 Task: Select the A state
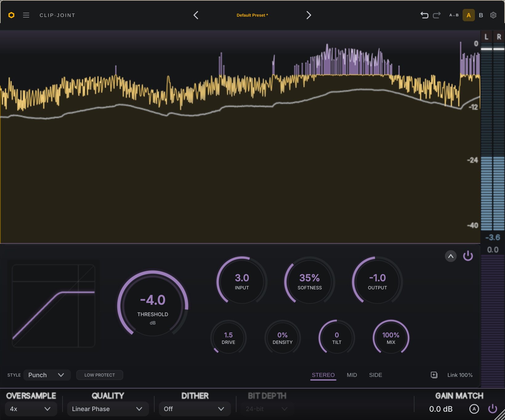pyautogui.click(x=469, y=15)
